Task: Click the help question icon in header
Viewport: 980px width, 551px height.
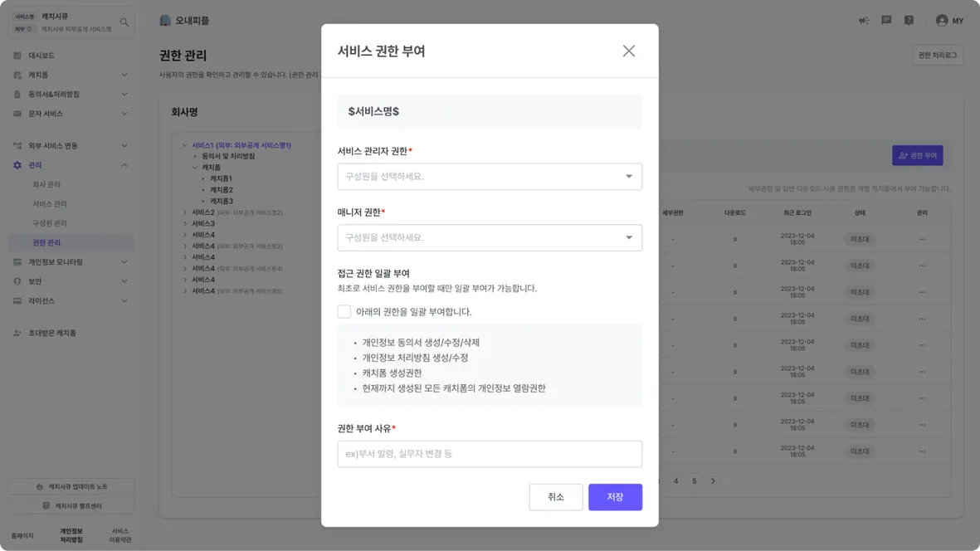Action: click(x=909, y=21)
